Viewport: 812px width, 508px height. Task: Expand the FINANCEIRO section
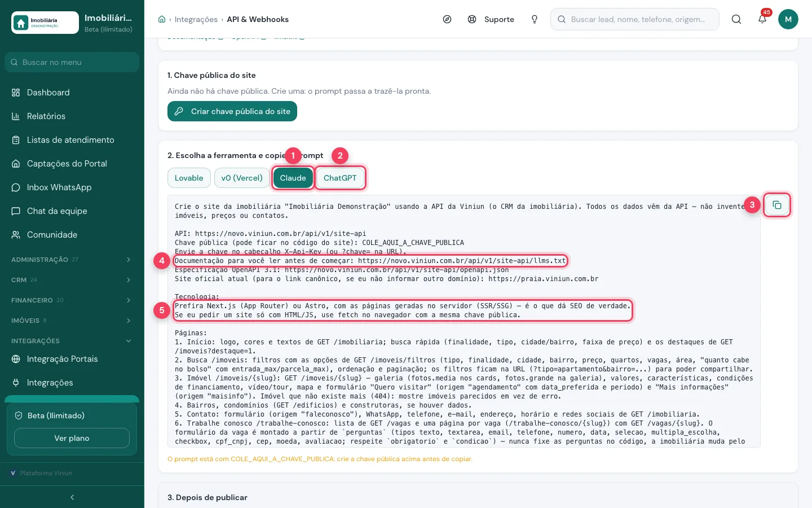point(72,300)
